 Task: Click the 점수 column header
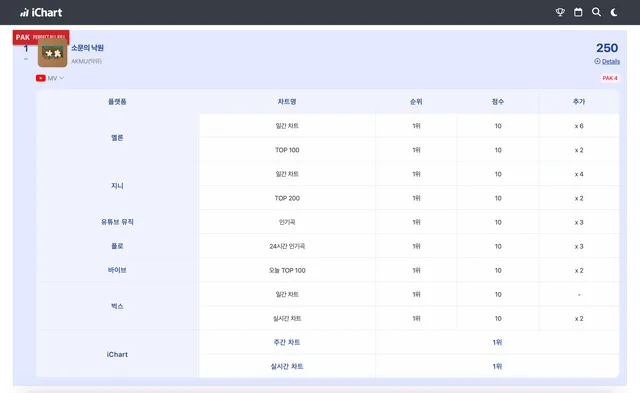point(498,102)
